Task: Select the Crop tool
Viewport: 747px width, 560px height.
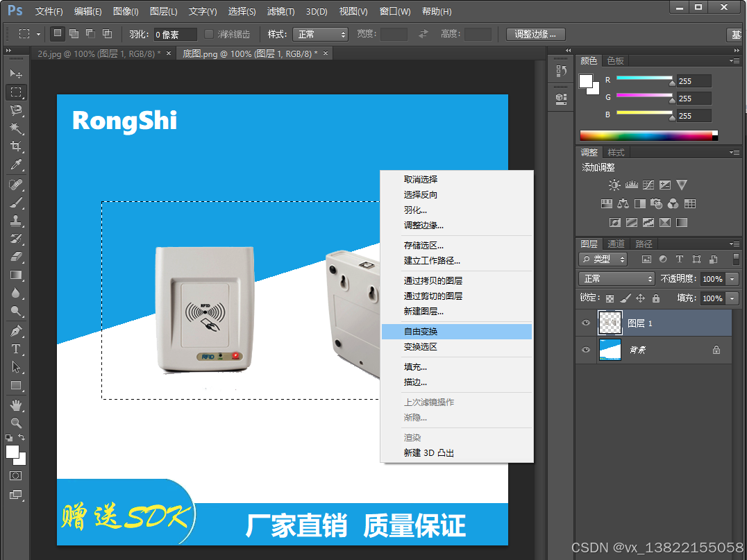Action: (x=16, y=146)
